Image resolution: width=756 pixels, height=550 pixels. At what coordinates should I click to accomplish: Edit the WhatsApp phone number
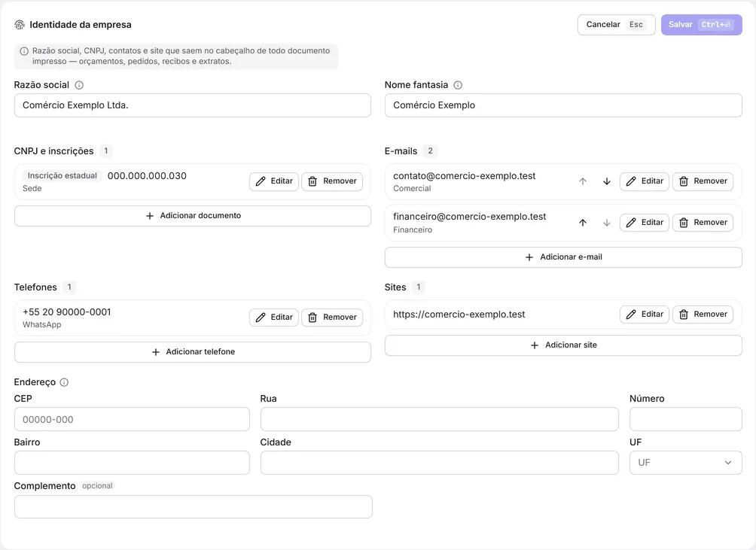274,318
